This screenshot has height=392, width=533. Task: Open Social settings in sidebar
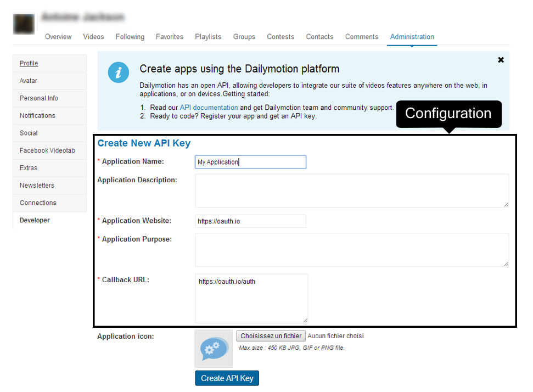(49, 133)
